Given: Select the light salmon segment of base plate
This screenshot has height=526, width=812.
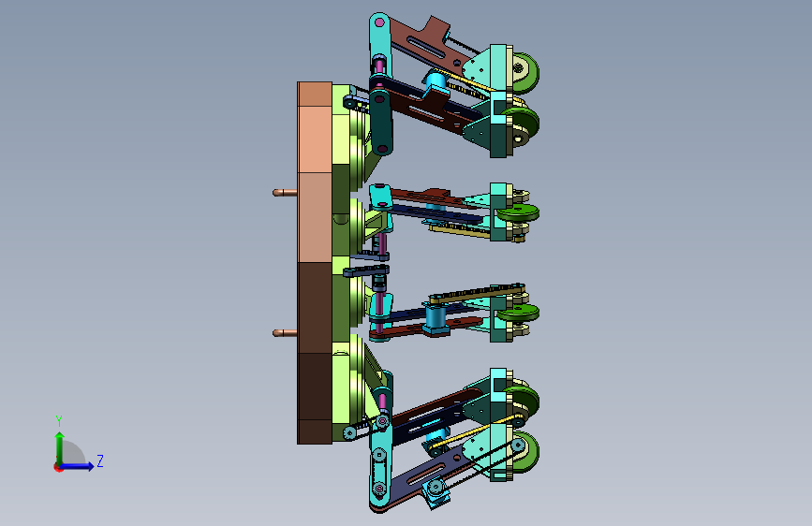Looking at the screenshot, I should click(x=315, y=139).
